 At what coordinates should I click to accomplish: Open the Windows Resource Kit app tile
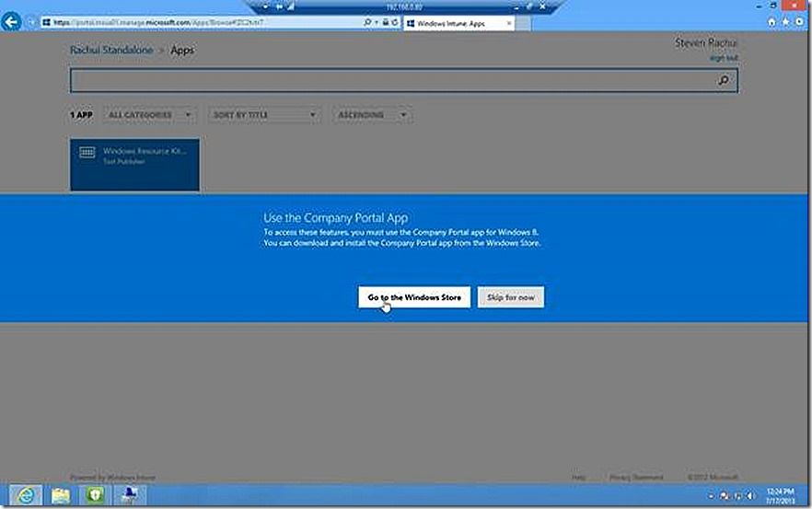point(134,165)
